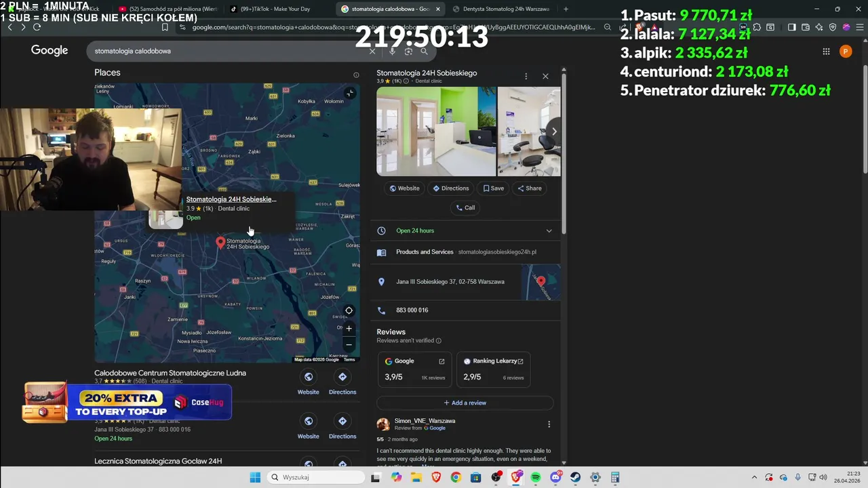Toggle the browser sidebar panel icon
This screenshot has height=488, width=868.
pyautogui.click(x=791, y=27)
